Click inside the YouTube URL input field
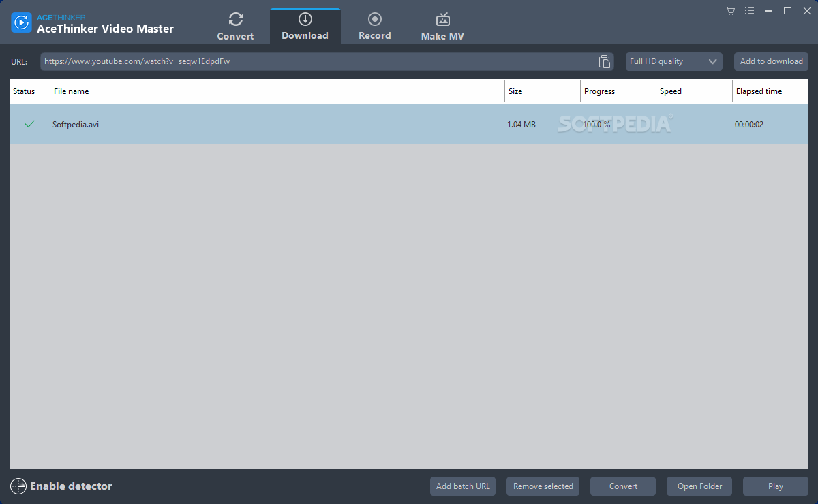818x504 pixels. pos(319,61)
